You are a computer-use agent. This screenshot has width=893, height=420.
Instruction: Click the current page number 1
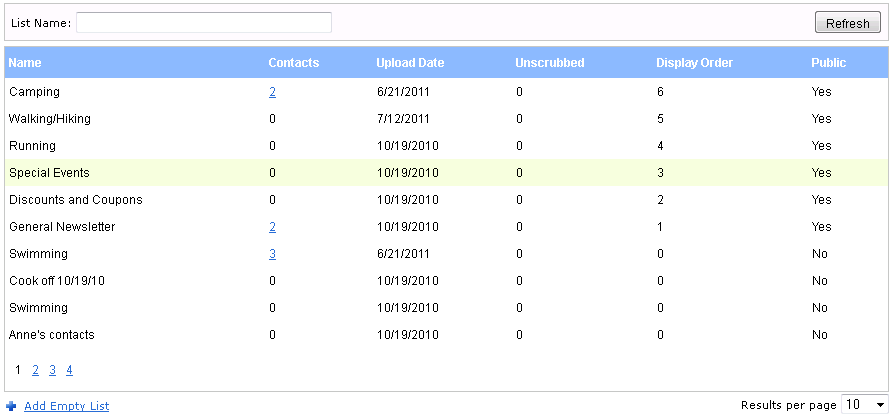pyautogui.click(x=18, y=370)
